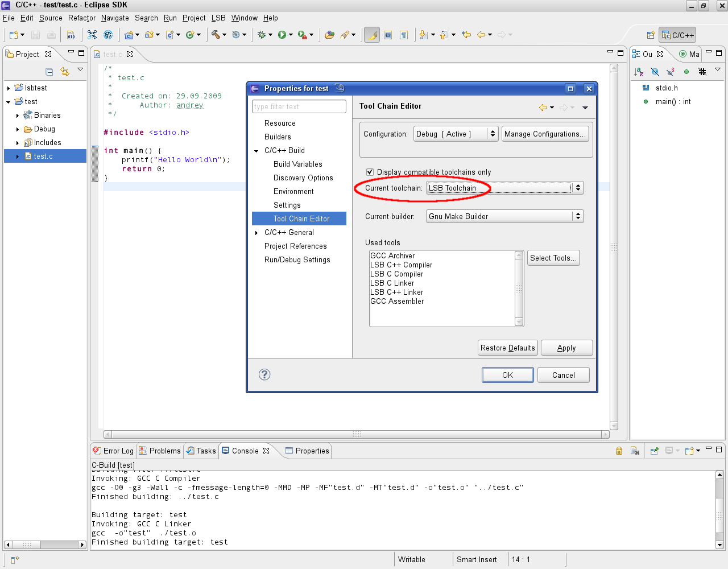Click the Scroll Lock icon in Console
Screen dimensions: 728x569
click(619, 451)
